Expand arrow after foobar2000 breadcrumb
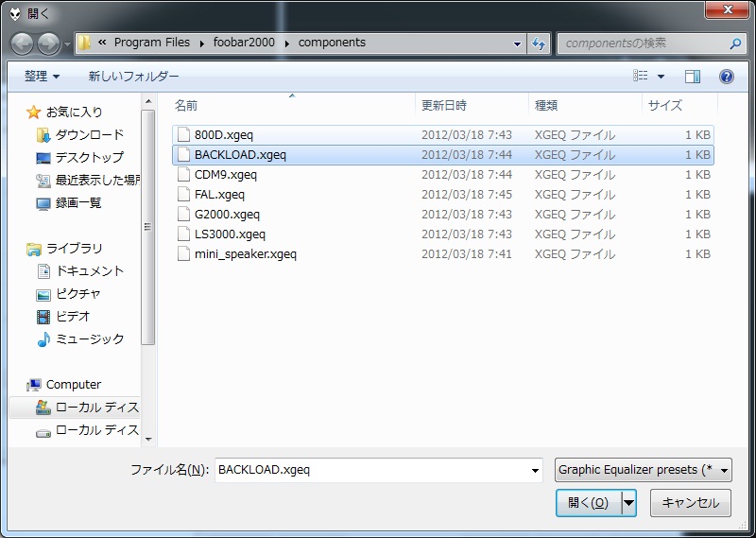Image resolution: width=756 pixels, height=538 pixels. (287, 43)
